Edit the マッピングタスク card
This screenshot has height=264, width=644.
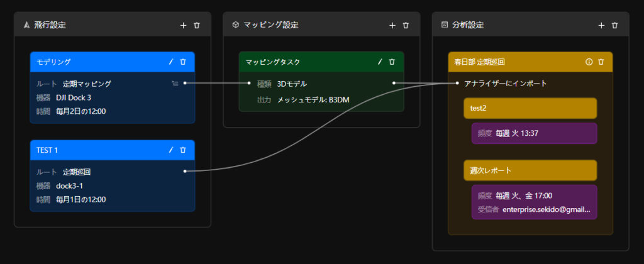coord(379,62)
